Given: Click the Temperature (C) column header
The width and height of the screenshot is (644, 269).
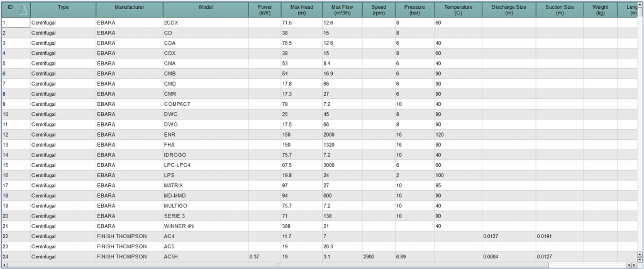Looking at the screenshot, I should pos(457,9).
